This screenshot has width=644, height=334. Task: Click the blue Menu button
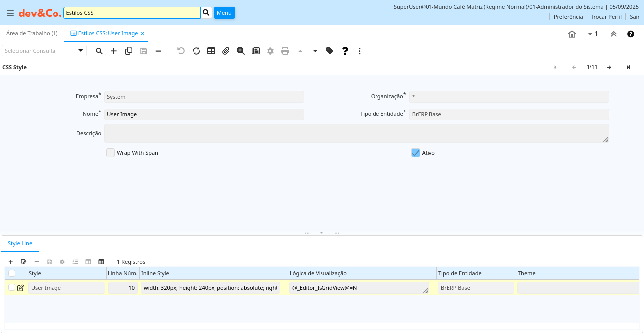pos(224,13)
